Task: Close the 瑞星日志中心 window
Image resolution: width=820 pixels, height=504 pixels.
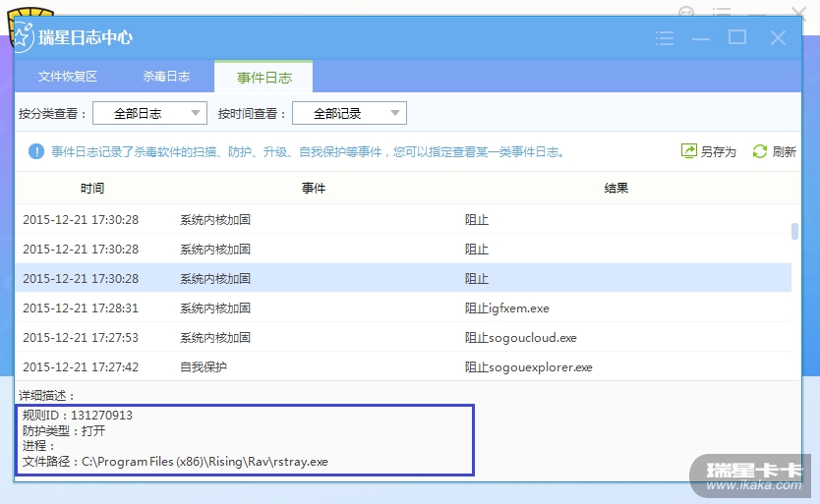Action: point(778,37)
